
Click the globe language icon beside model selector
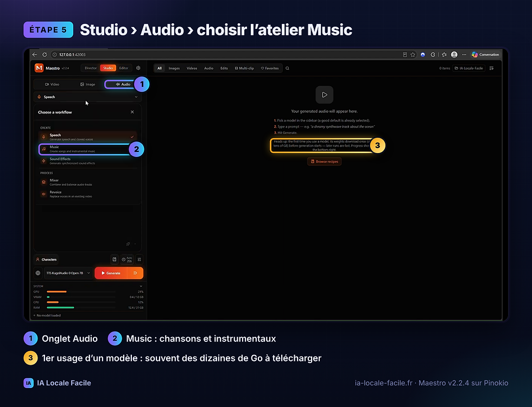[38, 273]
